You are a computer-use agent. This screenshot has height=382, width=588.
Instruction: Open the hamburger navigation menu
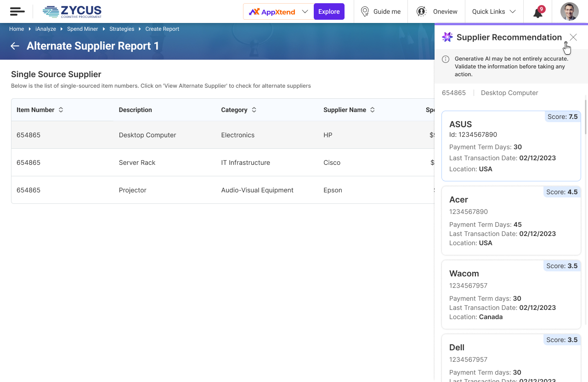pyautogui.click(x=17, y=11)
